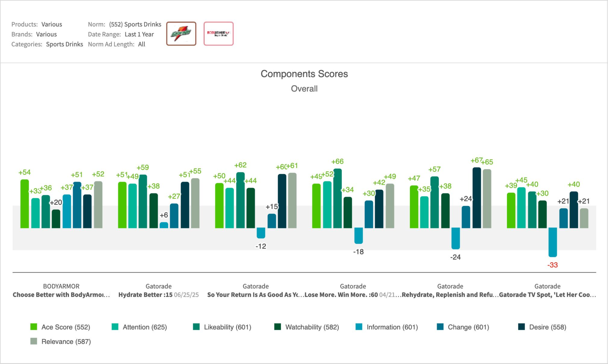
Task: Toggle Desire legend swatch
Action: coord(521,327)
